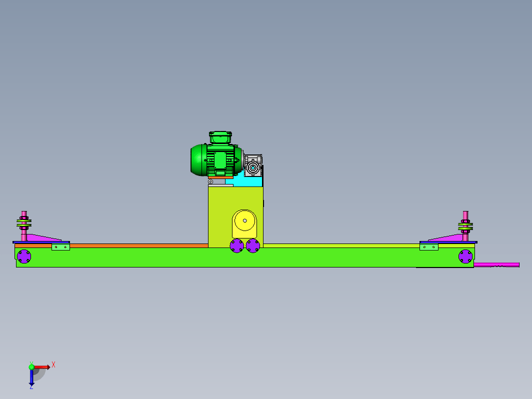Click the green Y axis ball of triad

(x=31, y=367)
